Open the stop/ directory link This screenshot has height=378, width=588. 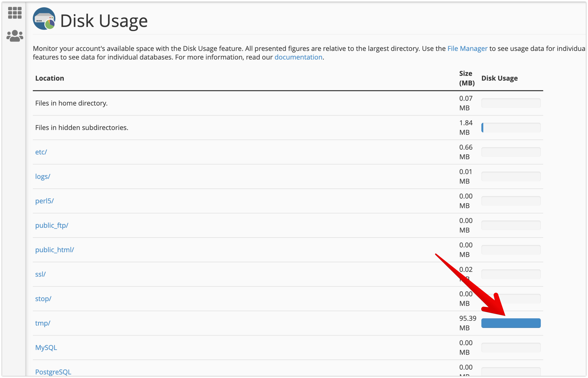coord(43,299)
